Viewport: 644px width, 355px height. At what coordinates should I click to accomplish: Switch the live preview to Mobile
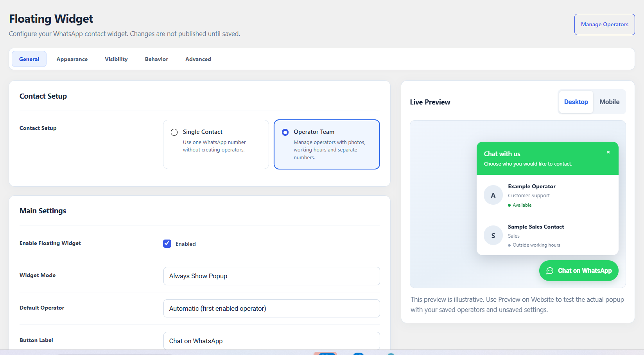click(609, 102)
